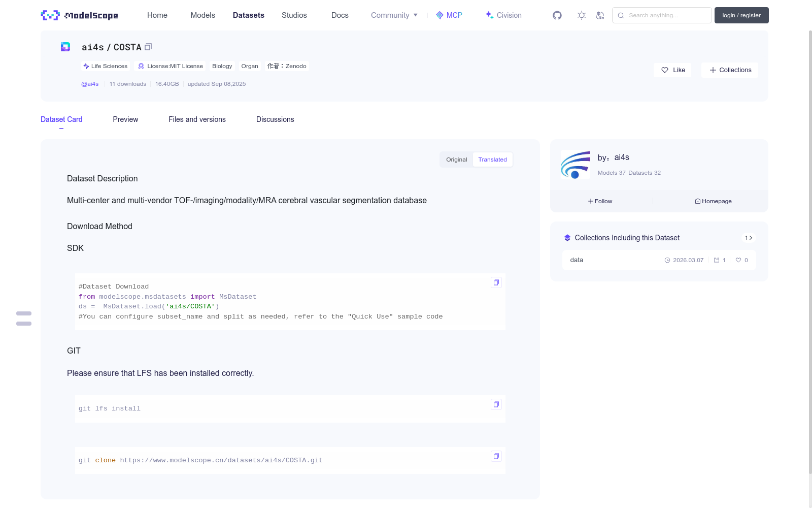
Task: Follow the ai4s organization
Action: (600, 201)
